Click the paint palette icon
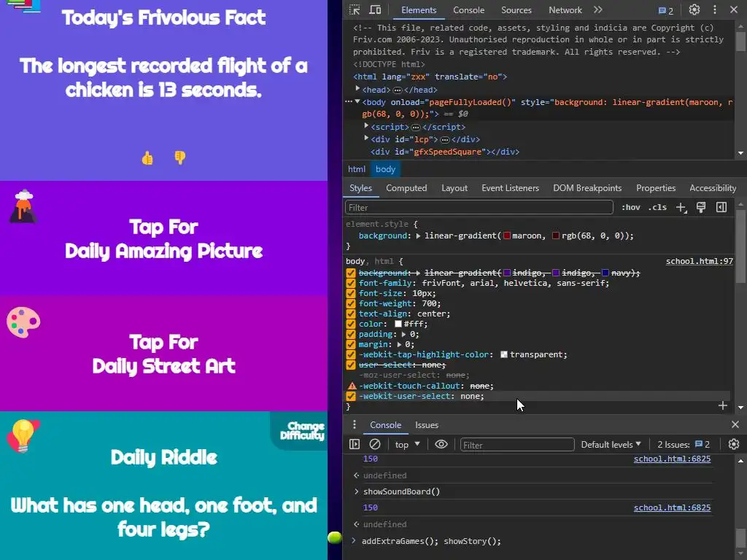Image resolution: width=747 pixels, height=560 pixels. 23,322
